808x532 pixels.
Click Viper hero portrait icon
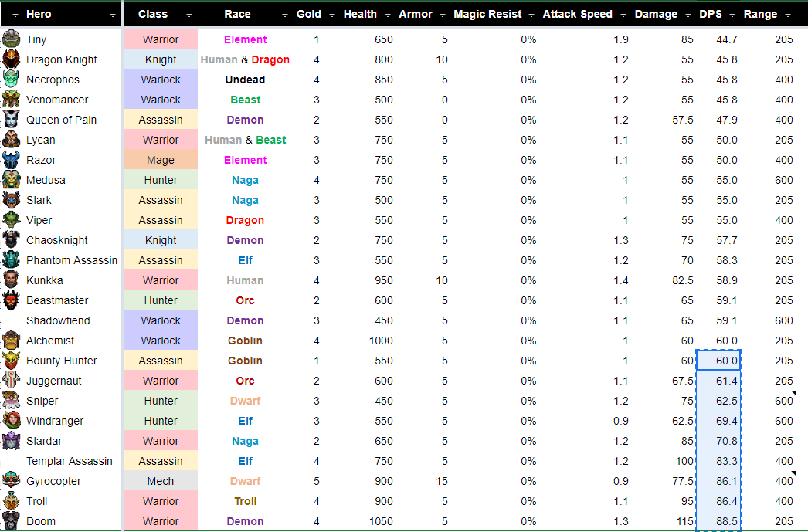(x=11, y=220)
